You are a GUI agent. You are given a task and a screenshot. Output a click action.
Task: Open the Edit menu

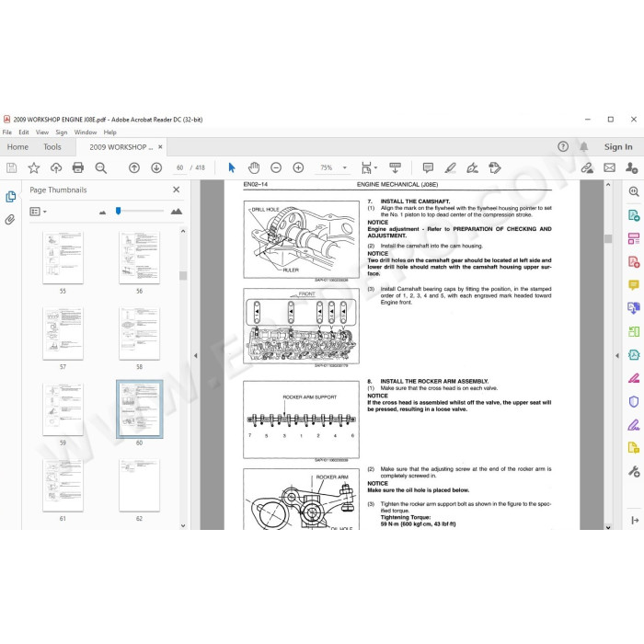[23, 132]
